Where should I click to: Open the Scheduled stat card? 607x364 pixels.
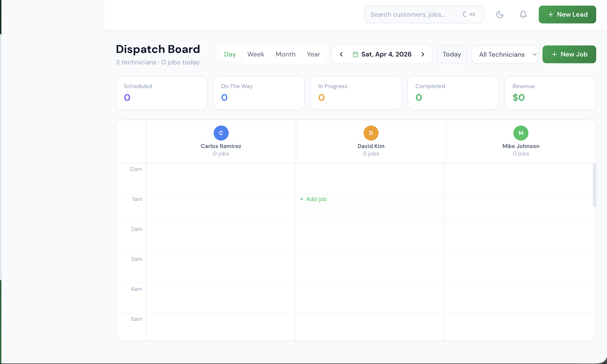pos(161,93)
